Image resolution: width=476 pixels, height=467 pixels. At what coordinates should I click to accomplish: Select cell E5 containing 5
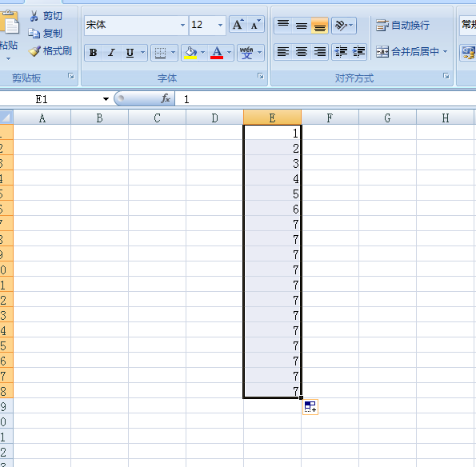272,193
